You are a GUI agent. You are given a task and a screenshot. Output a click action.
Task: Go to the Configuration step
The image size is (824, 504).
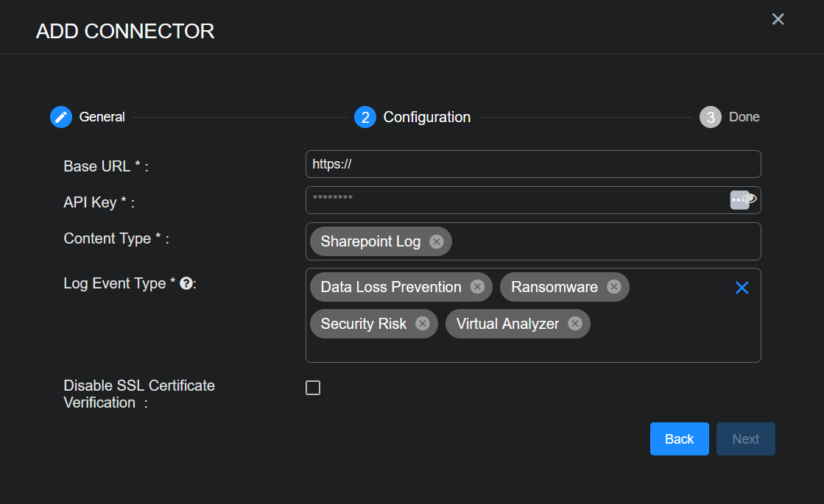(x=365, y=117)
